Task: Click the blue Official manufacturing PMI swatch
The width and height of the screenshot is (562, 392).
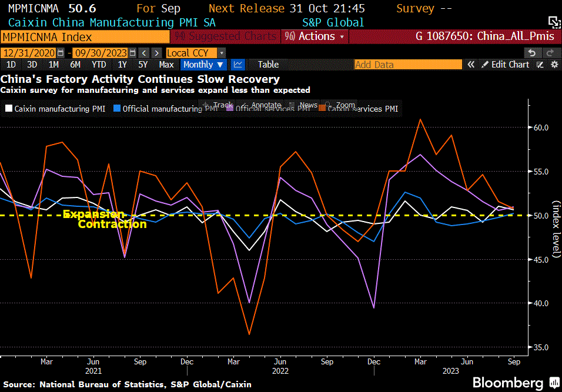Action: (117, 108)
